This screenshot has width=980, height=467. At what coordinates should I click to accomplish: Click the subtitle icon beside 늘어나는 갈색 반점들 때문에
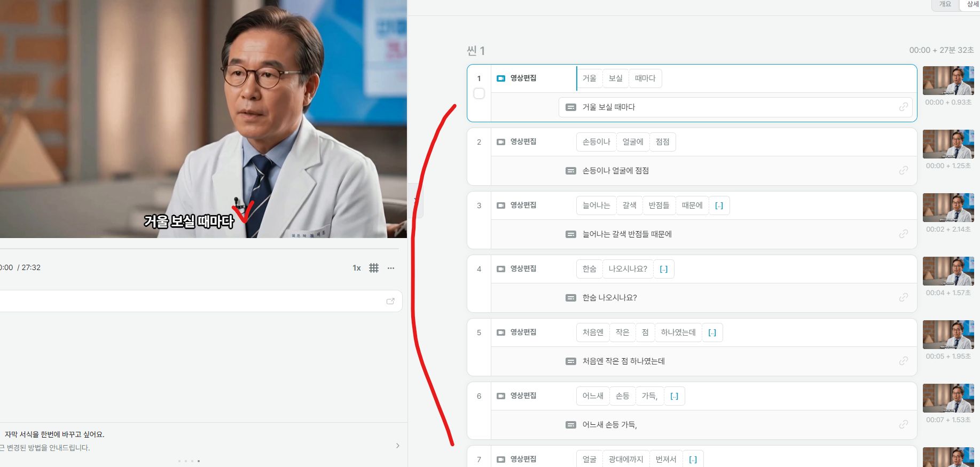[571, 234]
